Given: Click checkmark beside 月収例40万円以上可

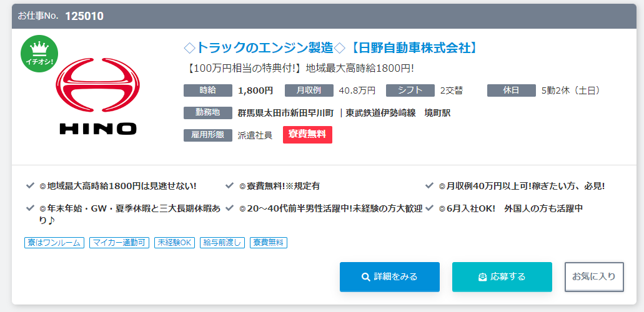Looking at the screenshot, I should coord(430,185).
